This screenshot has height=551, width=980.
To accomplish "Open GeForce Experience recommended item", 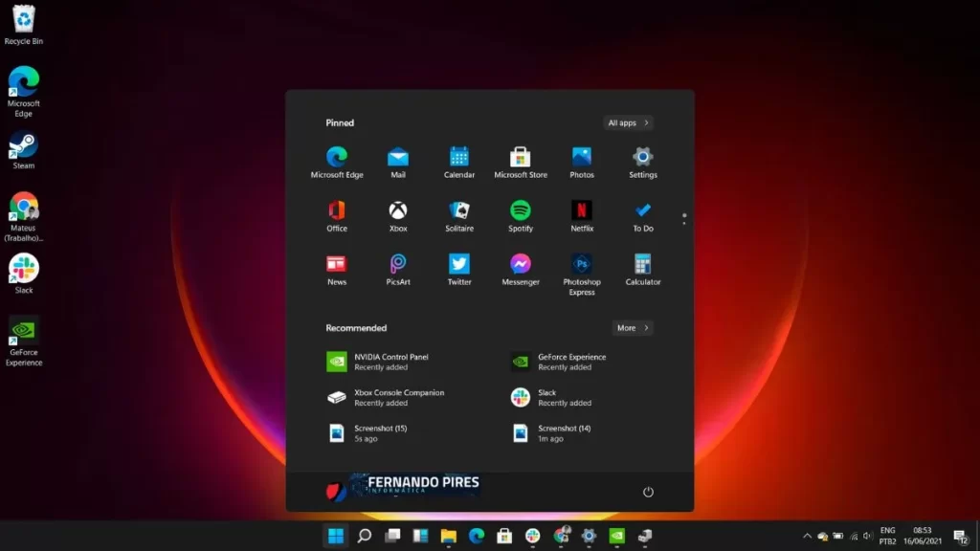I will pos(558,362).
